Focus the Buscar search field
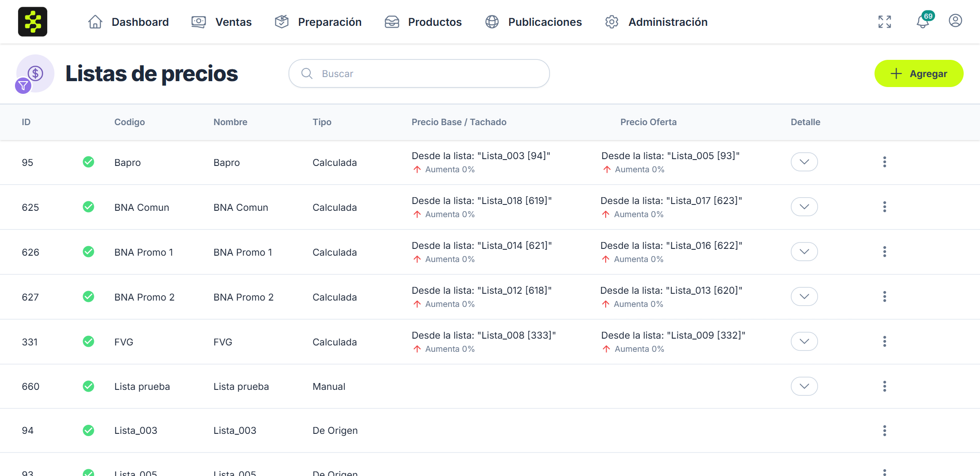This screenshot has height=476, width=980. tap(419, 73)
